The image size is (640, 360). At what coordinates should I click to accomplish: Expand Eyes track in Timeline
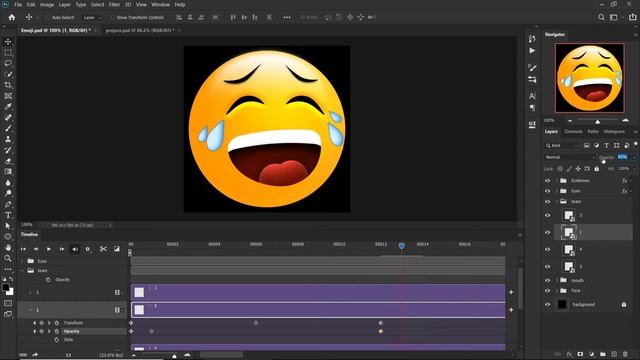(22, 261)
